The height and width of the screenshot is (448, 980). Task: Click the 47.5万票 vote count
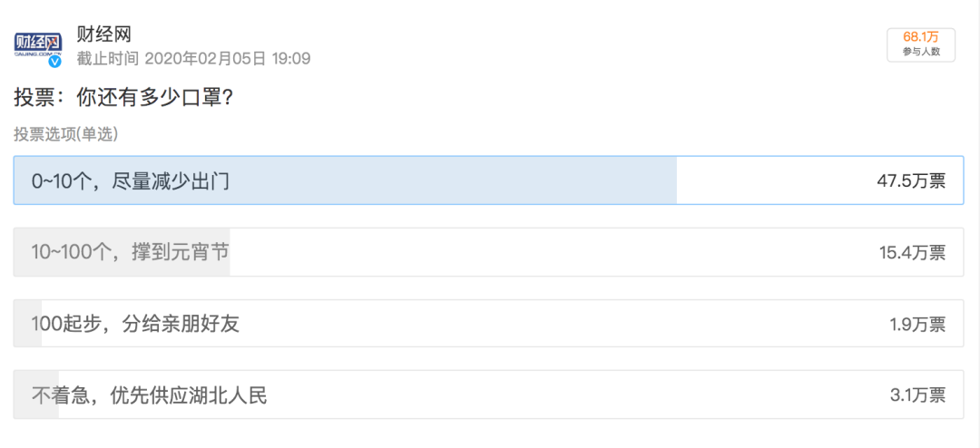tap(911, 180)
